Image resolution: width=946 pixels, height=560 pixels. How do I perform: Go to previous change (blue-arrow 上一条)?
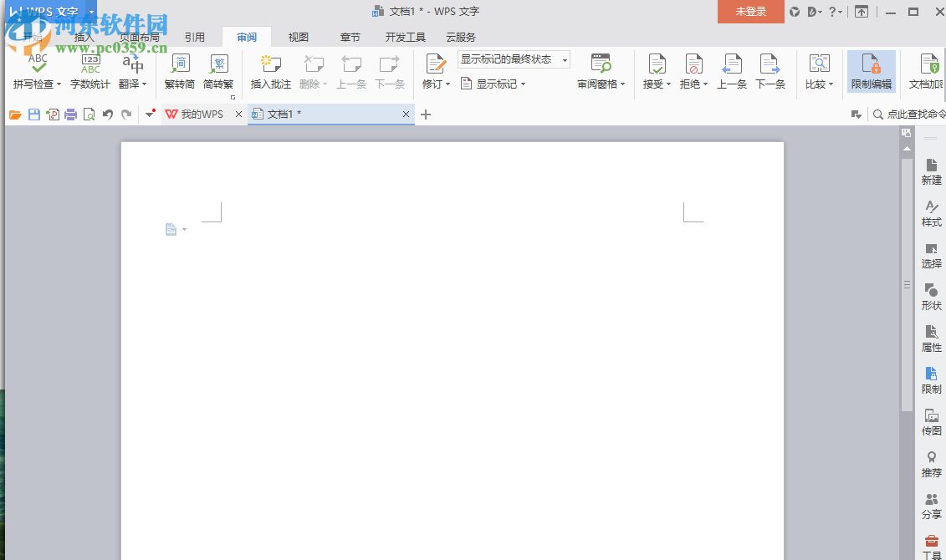pyautogui.click(x=732, y=71)
